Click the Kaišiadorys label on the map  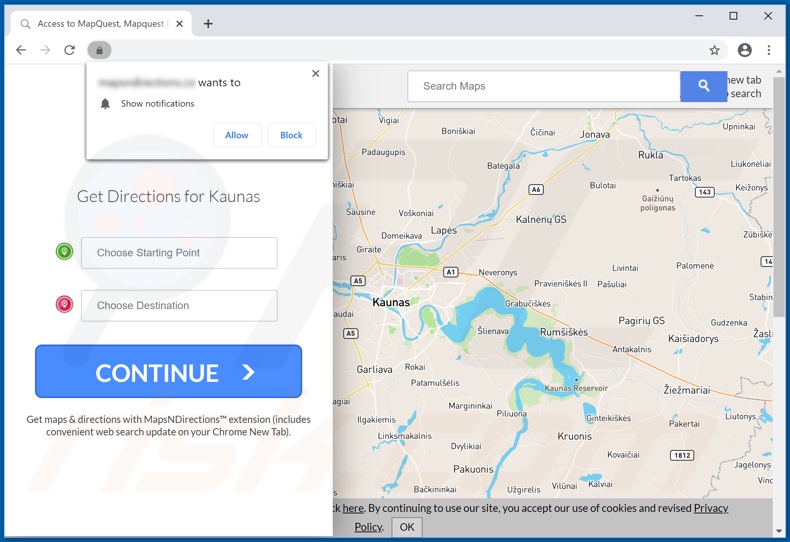(x=693, y=338)
